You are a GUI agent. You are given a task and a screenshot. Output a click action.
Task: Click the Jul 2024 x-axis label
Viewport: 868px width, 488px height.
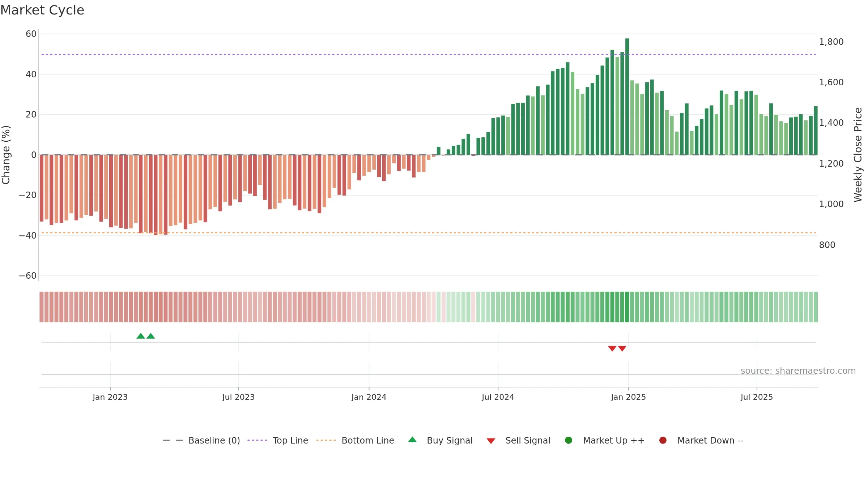pyautogui.click(x=498, y=397)
